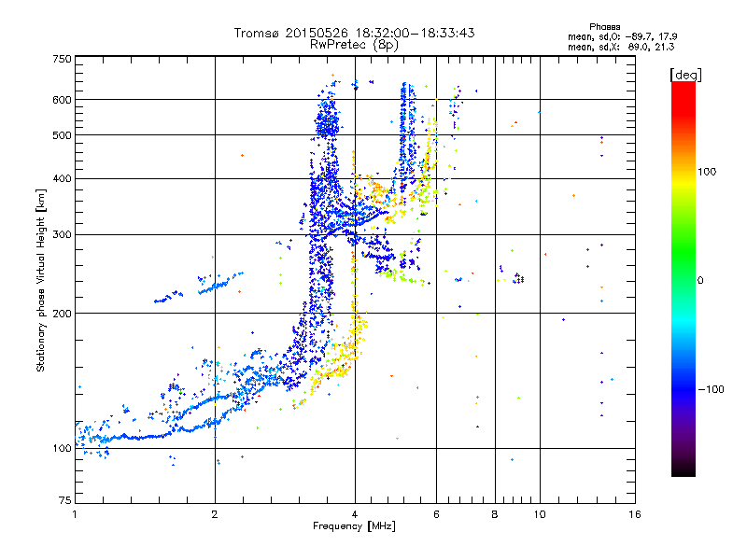Click the x-axis label "Frequency [MHz]"

click(x=354, y=526)
